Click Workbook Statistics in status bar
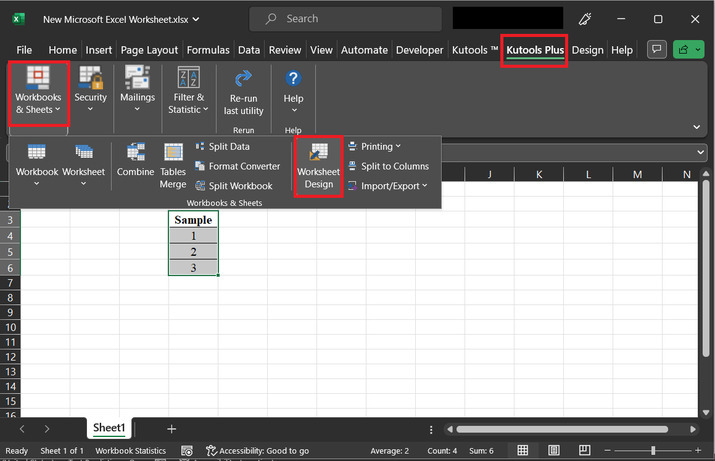This screenshot has width=715, height=461. (x=130, y=451)
